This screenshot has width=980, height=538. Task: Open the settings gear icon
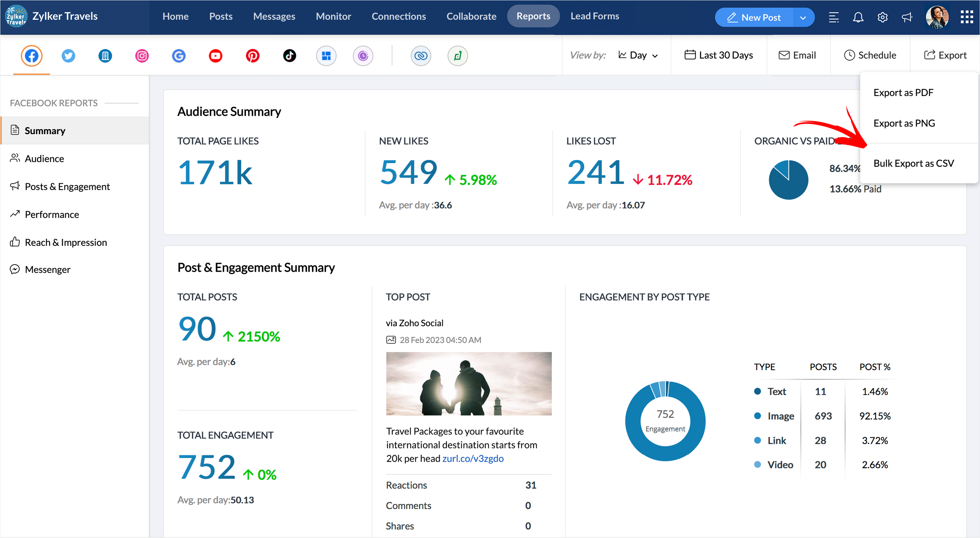(x=882, y=17)
